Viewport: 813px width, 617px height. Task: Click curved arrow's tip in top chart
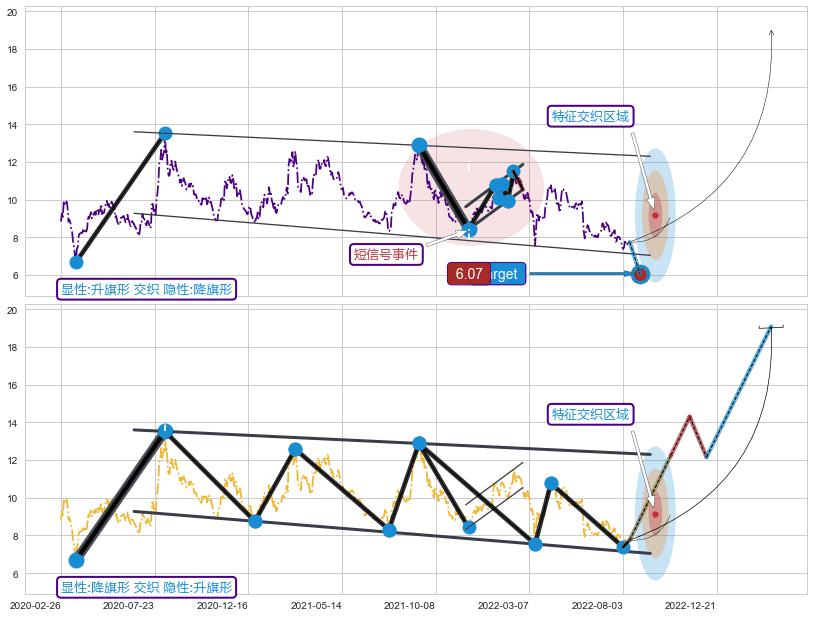pos(771,32)
